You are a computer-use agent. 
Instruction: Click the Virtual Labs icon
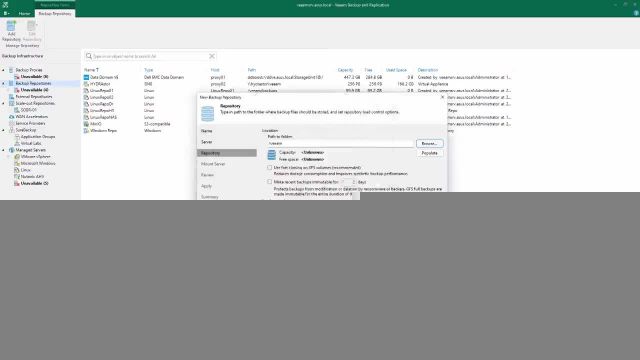pyautogui.click(x=17, y=143)
